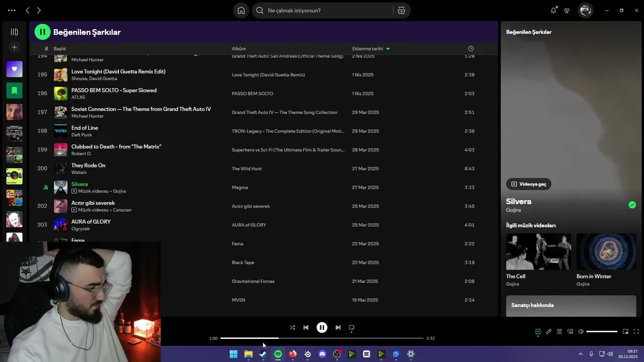The image size is (644, 362).
Task: Open the mini player
Action: 626,331
